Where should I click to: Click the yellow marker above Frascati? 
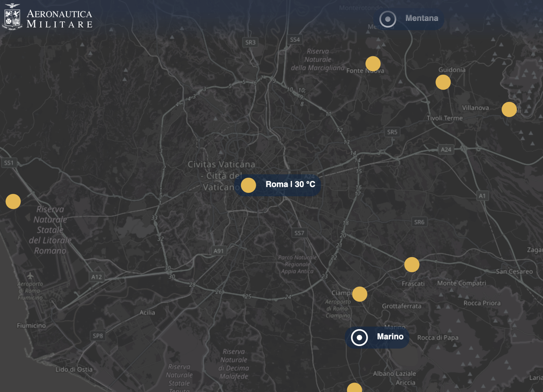point(412,264)
